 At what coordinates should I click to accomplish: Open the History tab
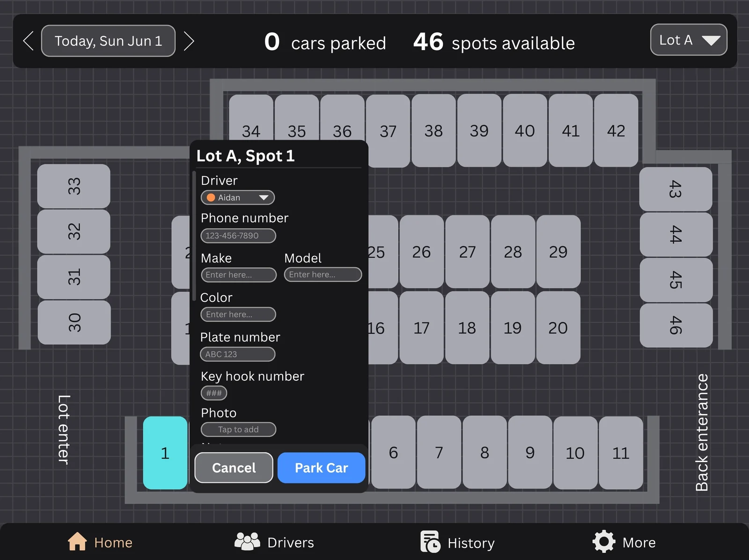(x=457, y=542)
